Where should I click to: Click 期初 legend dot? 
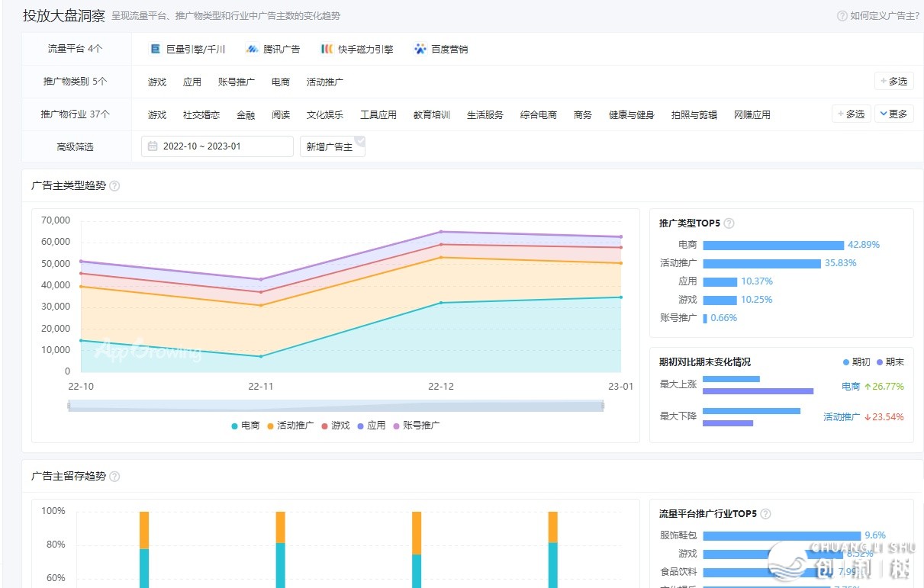(845, 362)
